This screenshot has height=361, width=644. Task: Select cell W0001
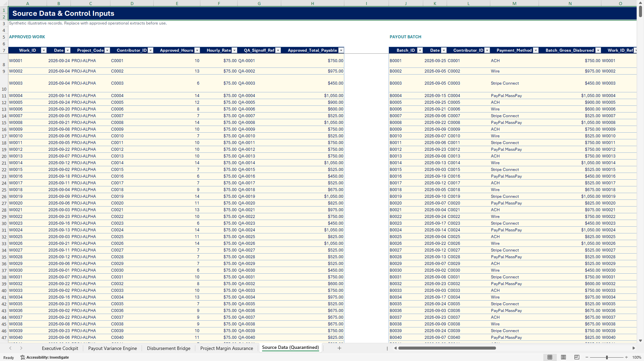click(28, 61)
